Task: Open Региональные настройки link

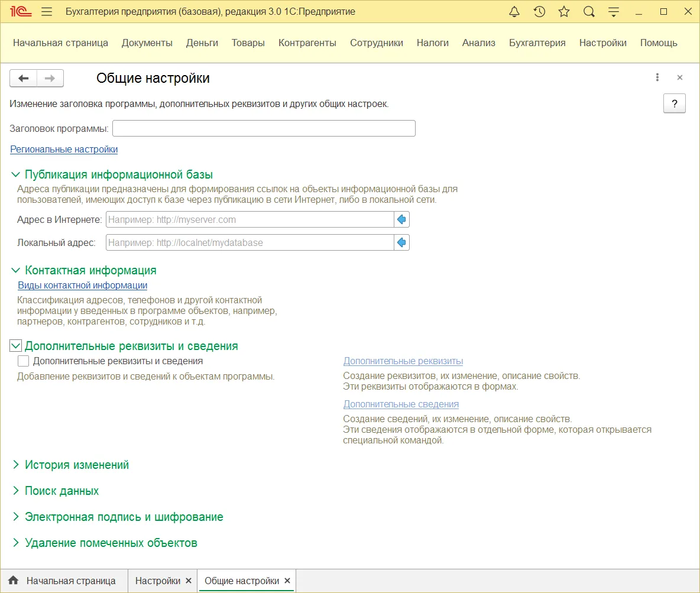Action: point(64,149)
